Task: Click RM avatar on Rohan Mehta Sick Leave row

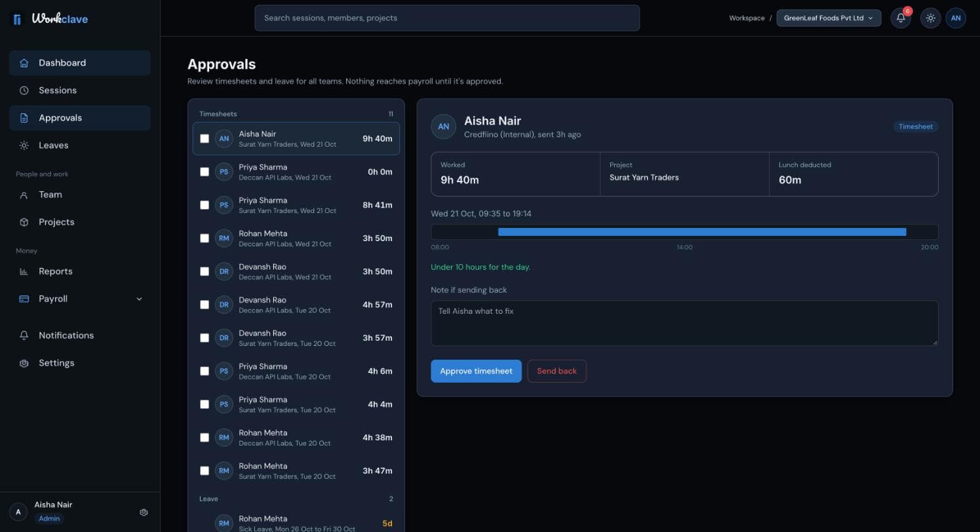Action: pyautogui.click(x=224, y=523)
